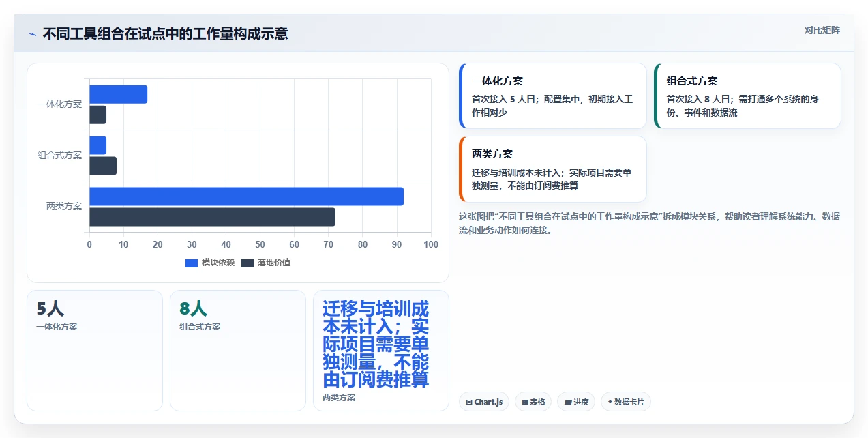Click 组合式方案 caption under 8人
868x438 pixels.
(200, 327)
